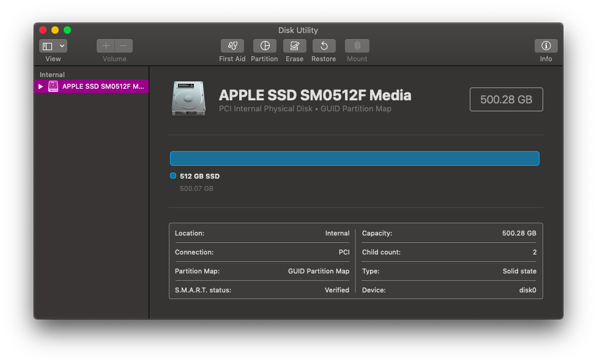597x364 pixels.
Task: Add a volume with the plus button
Action: (x=105, y=46)
